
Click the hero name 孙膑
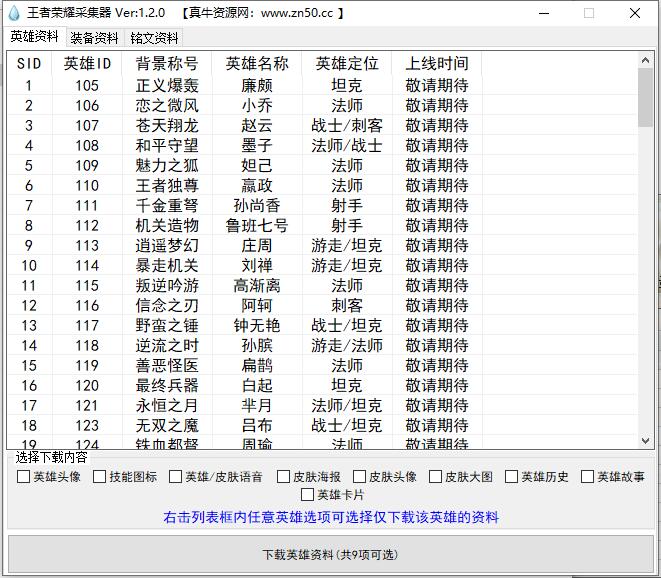[x=257, y=346]
